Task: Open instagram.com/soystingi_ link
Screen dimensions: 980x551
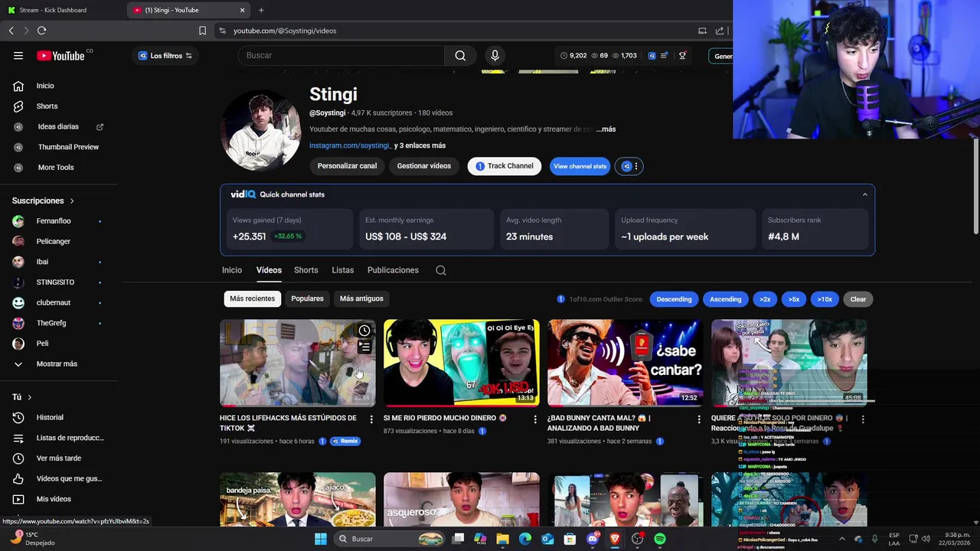Action: tap(351, 145)
